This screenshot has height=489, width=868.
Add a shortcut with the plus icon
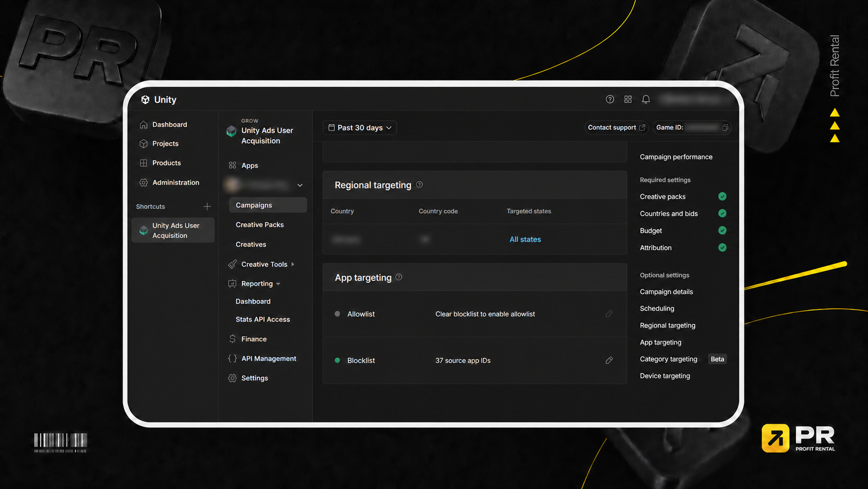(x=207, y=206)
